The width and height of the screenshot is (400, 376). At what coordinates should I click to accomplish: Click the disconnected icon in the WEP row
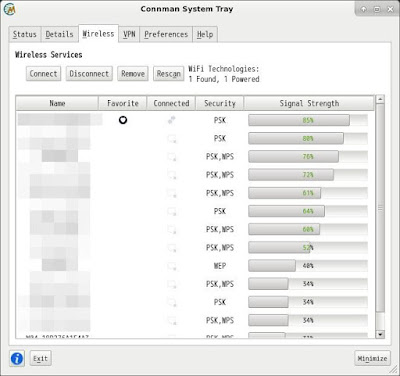[x=172, y=266]
